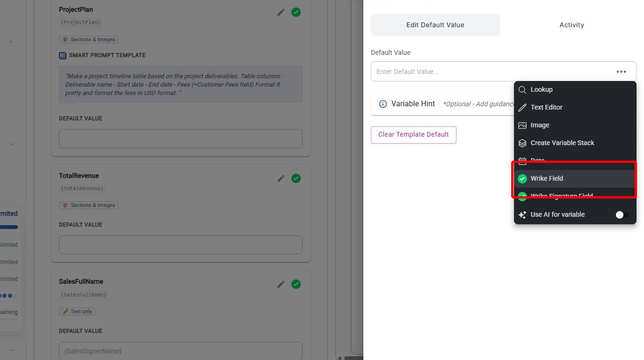Click the pencil edit icon for ProjectPlan
The image size is (644, 360).
click(x=281, y=12)
